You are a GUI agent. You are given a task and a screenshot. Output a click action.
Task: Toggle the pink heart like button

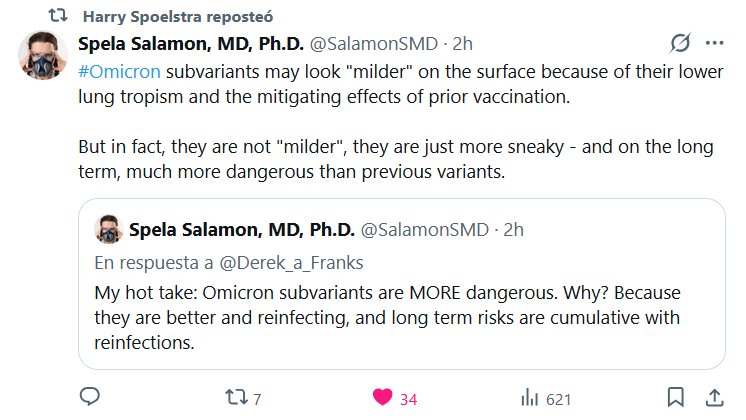(383, 398)
